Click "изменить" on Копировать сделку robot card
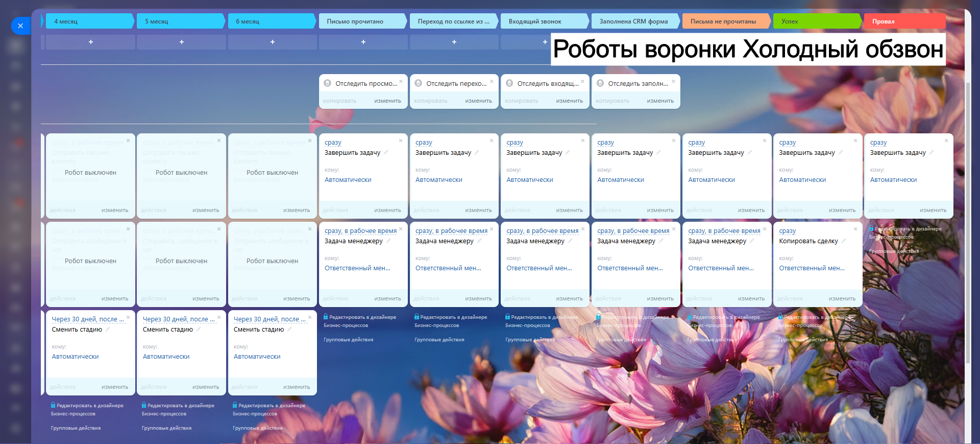The height and width of the screenshot is (444, 980). [x=842, y=299]
